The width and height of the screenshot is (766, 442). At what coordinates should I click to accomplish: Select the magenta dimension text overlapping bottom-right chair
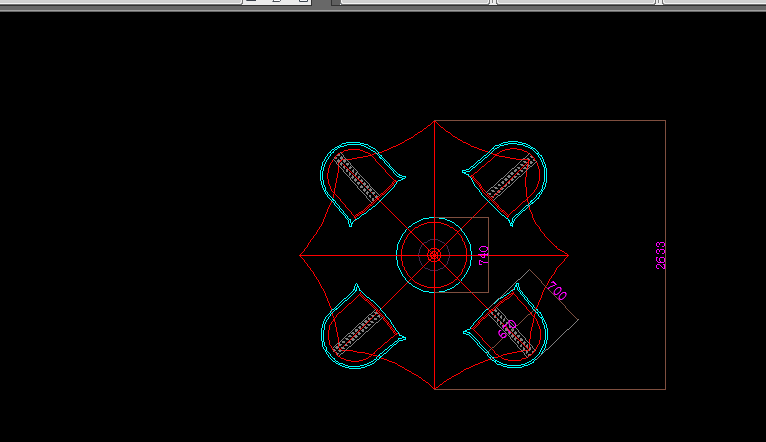506,329
